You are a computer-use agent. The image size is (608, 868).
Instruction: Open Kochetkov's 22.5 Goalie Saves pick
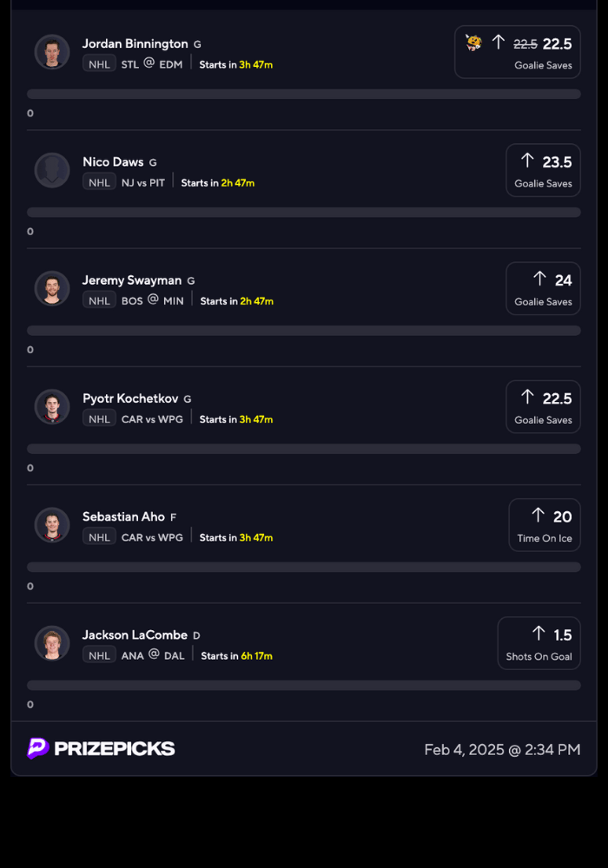coord(543,406)
